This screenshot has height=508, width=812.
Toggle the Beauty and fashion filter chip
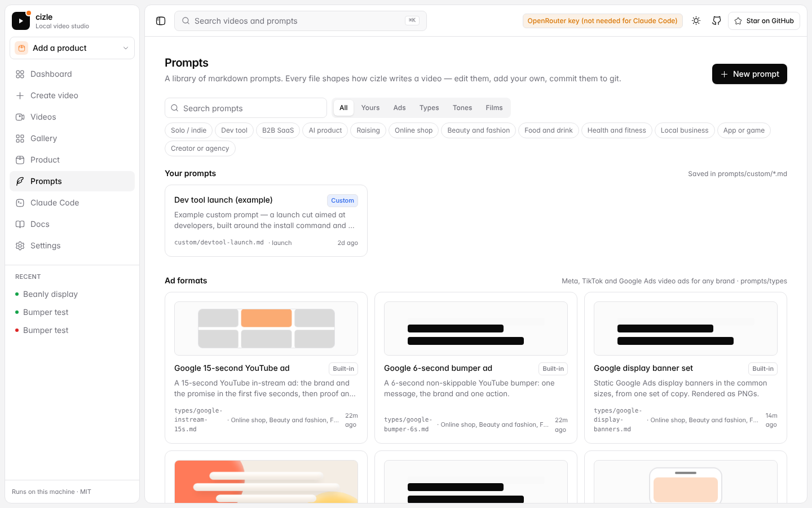point(479,130)
